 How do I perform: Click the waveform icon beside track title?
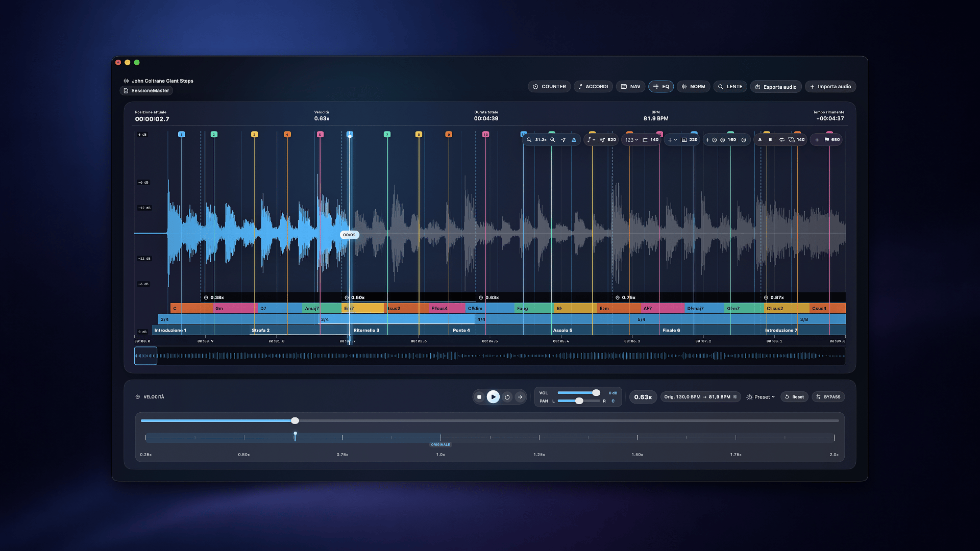(126, 81)
